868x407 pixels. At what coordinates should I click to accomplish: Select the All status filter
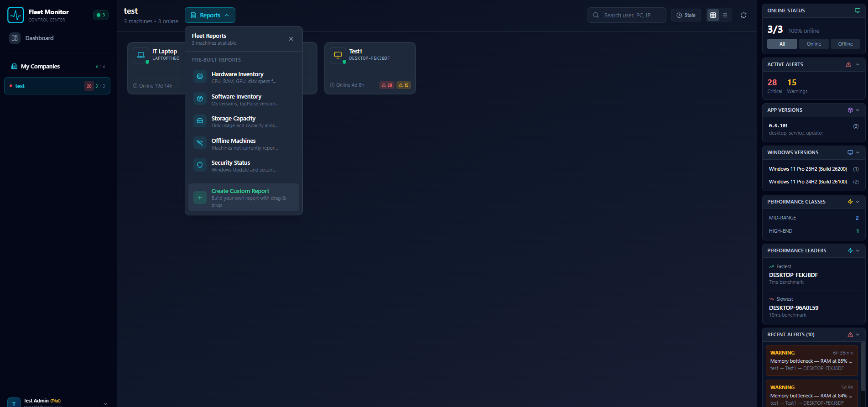pos(782,44)
